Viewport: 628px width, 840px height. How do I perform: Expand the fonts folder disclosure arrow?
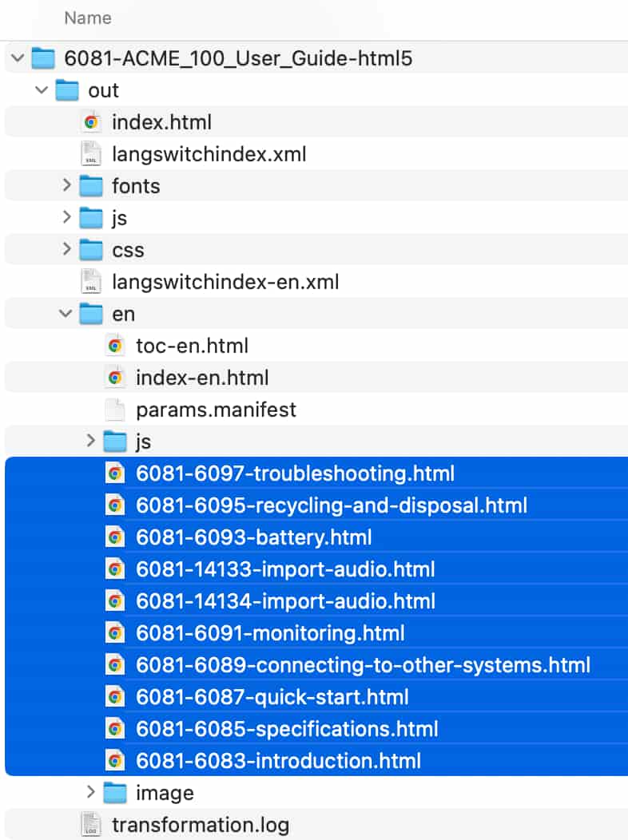[x=66, y=186]
